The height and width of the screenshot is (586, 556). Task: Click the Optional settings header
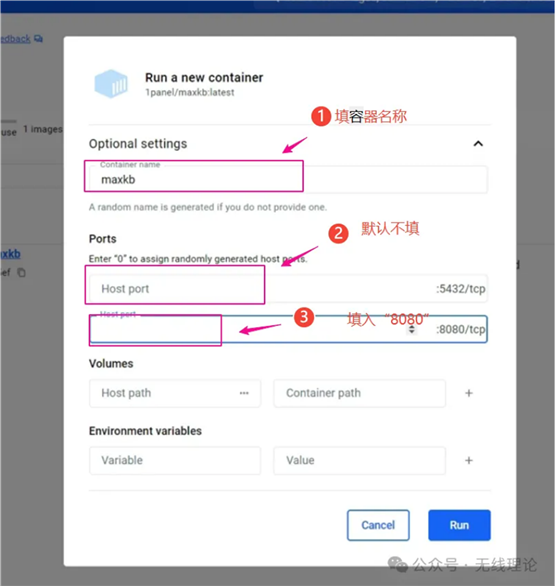138,144
